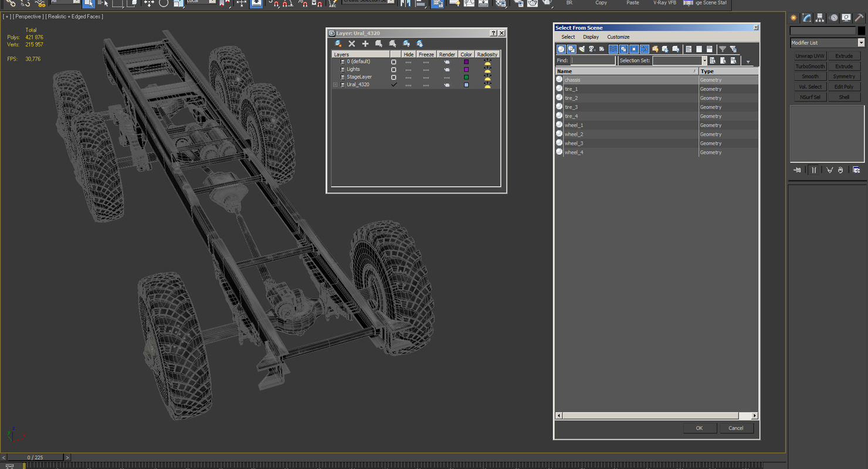Toggle Display Geometry filter in Select From Scene

click(x=561, y=49)
